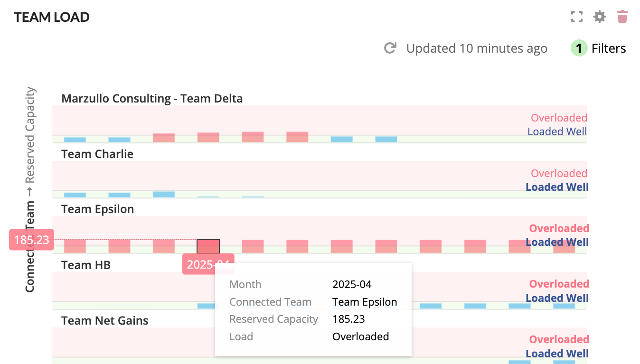Click the Team Net Gains row title
This screenshot has height=364, width=640.
click(x=105, y=320)
